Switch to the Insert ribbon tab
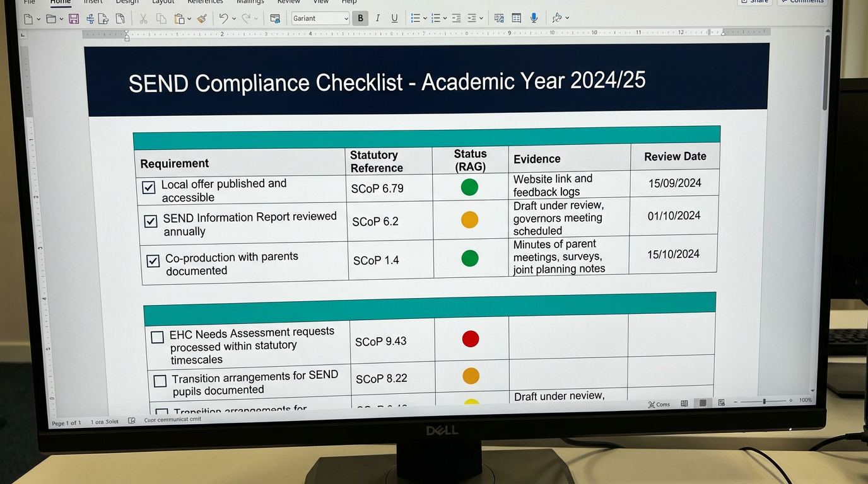This screenshot has width=868, height=484. (93, 3)
